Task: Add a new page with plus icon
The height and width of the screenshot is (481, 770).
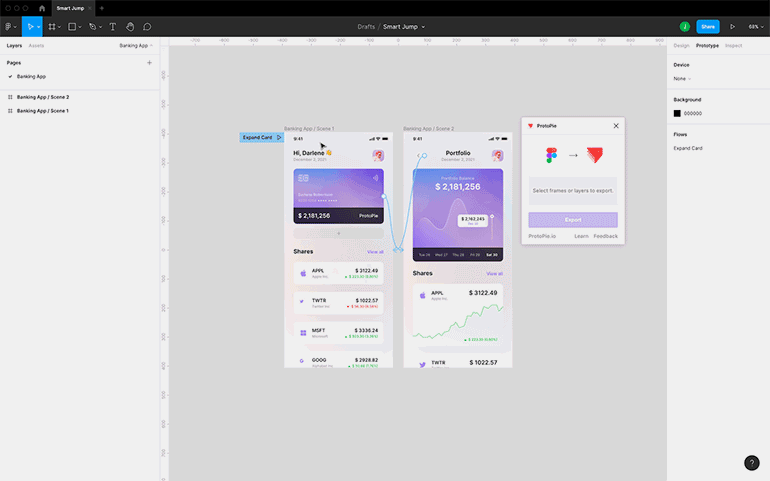Action: (149, 62)
